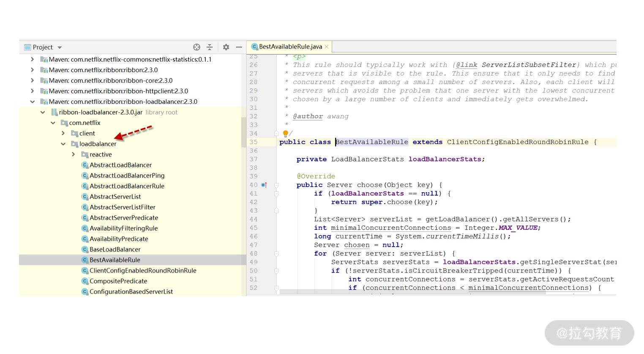Click the Collapse All icon in Project toolbar
The width and height of the screenshot is (644, 354).
tap(210, 47)
